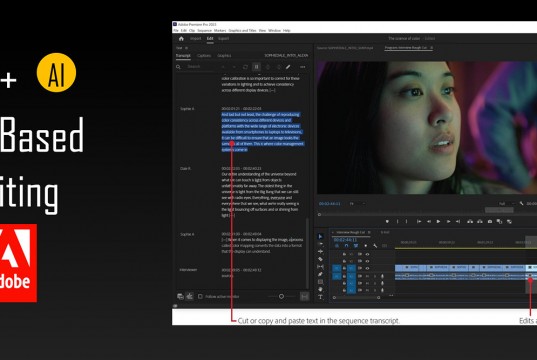Select the Type tool
This screenshot has width=537, height=360.
(x=320, y=297)
